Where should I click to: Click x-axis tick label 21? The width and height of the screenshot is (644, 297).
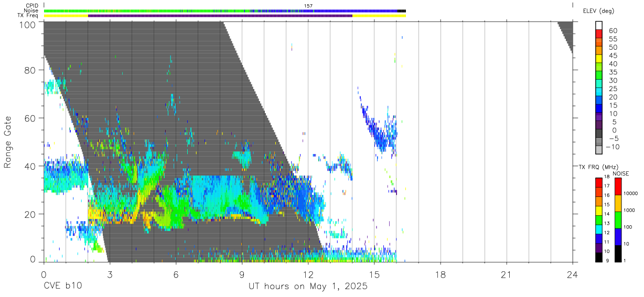tap(506, 274)
